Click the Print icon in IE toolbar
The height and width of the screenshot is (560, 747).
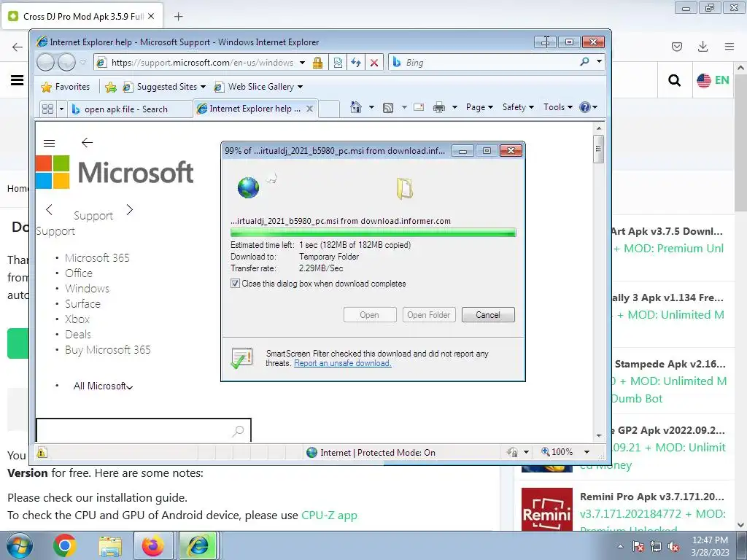[438, 108]
